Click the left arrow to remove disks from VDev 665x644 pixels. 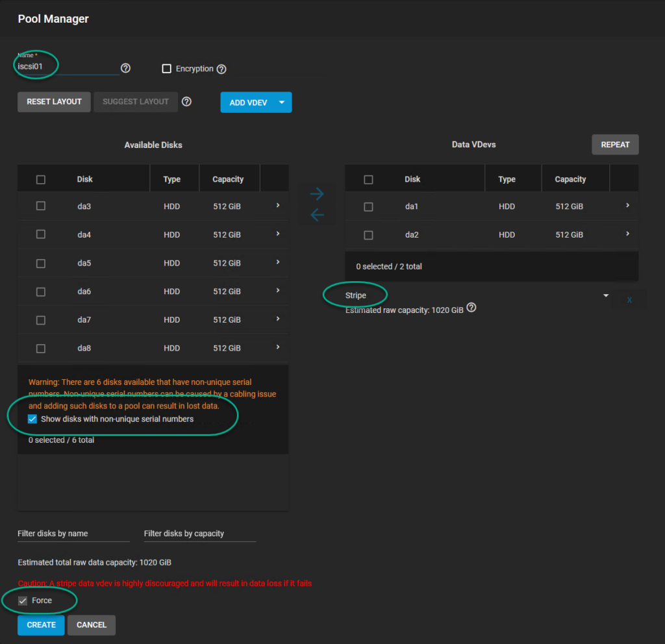point(317,215)
